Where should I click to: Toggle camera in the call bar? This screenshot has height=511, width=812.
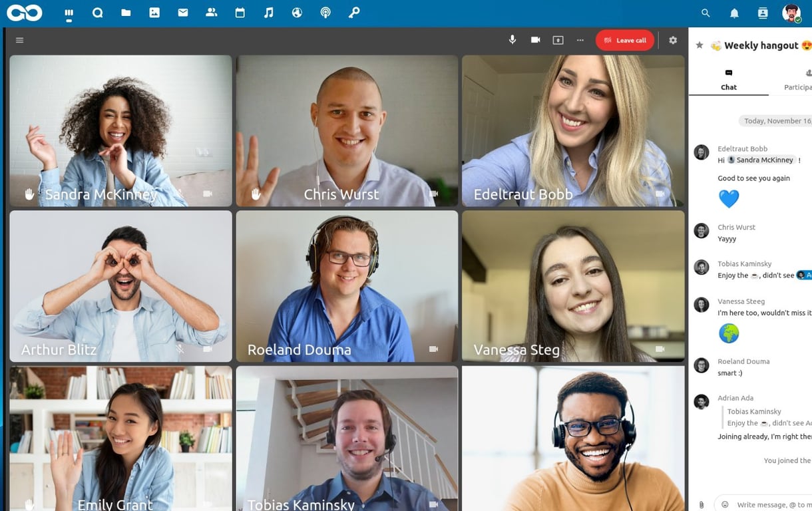click(535, 40)
